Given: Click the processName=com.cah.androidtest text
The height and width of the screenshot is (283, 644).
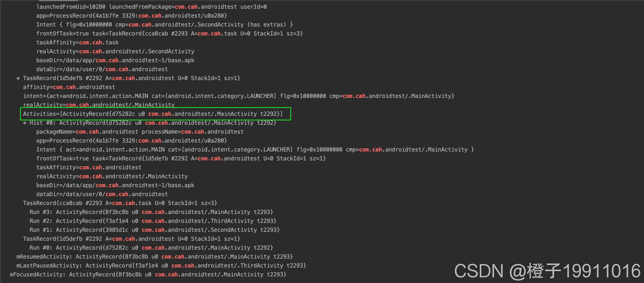Looking at the screenshot, I should [192, 132].
